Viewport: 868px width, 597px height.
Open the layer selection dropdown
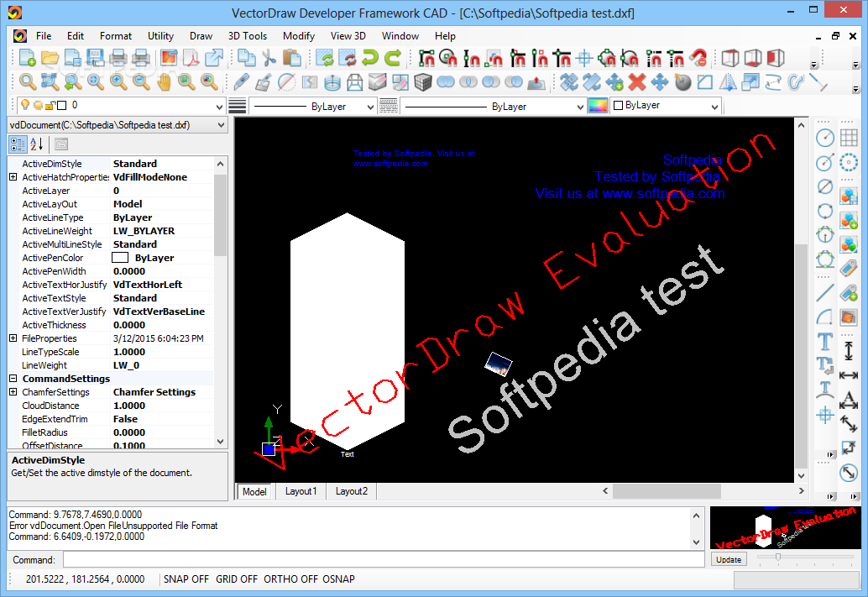point(219,105)
